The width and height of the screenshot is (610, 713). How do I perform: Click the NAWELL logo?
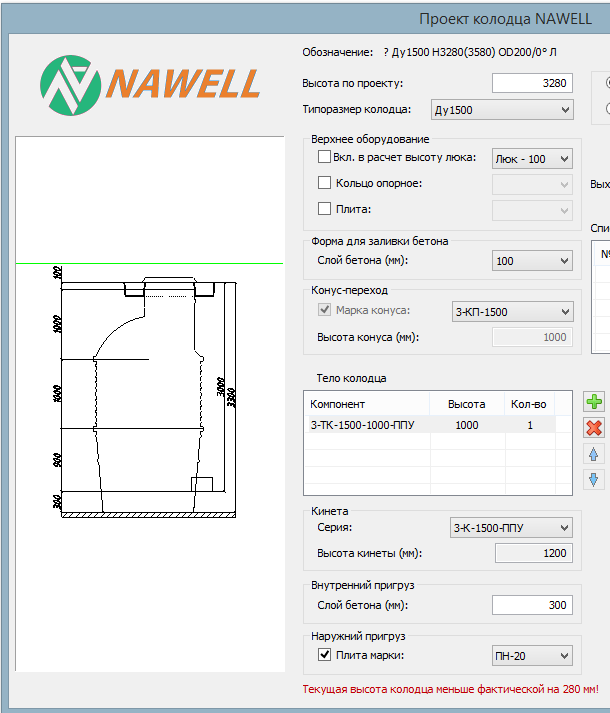150,85
